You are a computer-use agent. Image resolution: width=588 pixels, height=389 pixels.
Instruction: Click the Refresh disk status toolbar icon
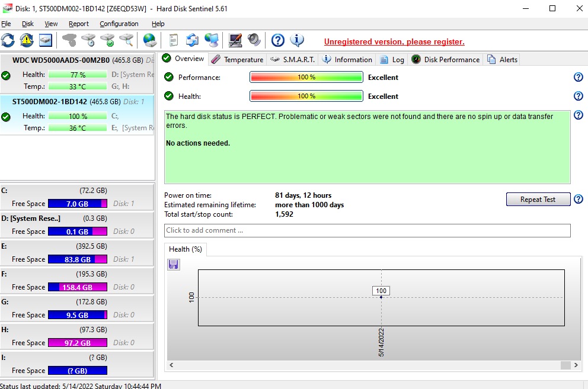[8, 40]
